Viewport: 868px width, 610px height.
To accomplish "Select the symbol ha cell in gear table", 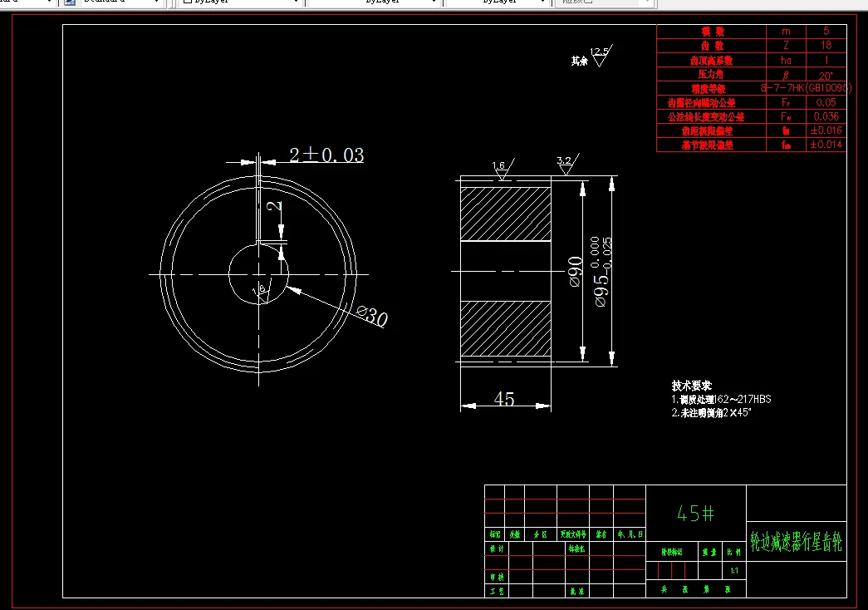I will pos(786,60).
